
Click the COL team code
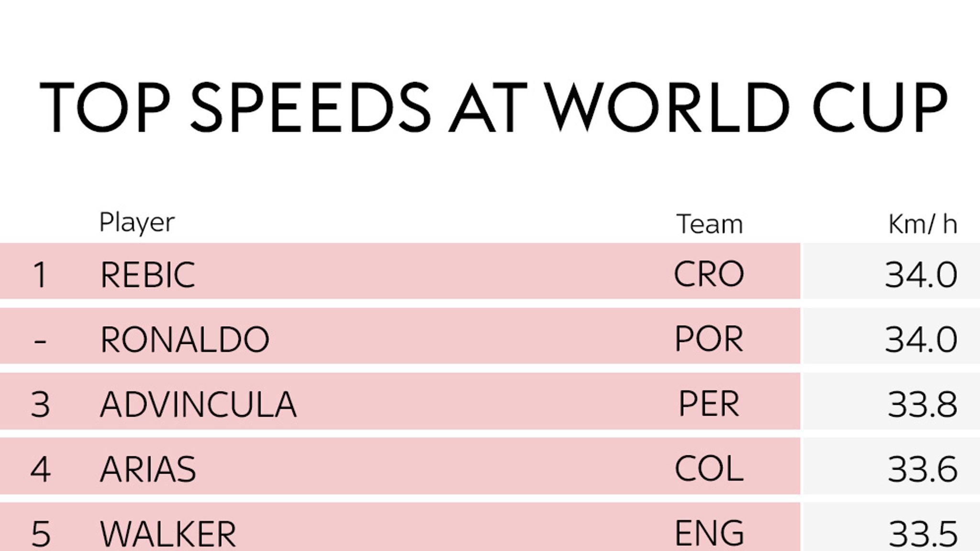click(709, 469)
